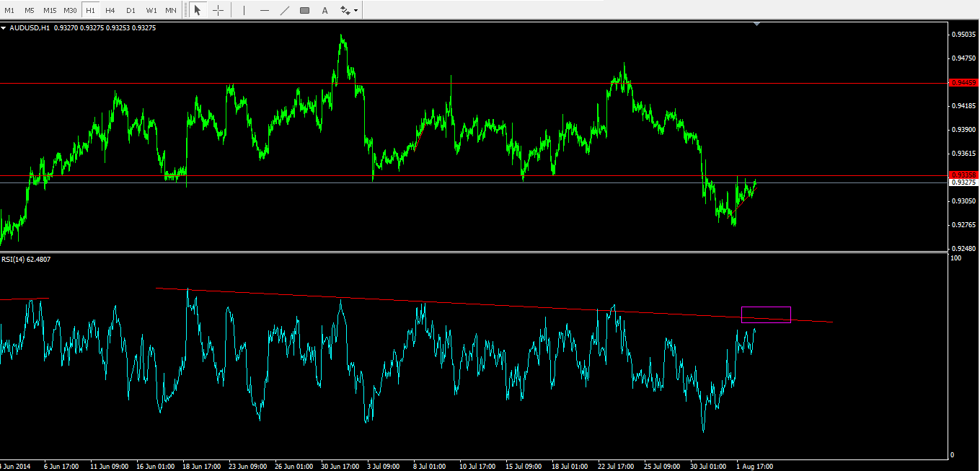980x471 pixels.
Task: Toggle the active H1 timeframe button
Action: tap(91, 10)
